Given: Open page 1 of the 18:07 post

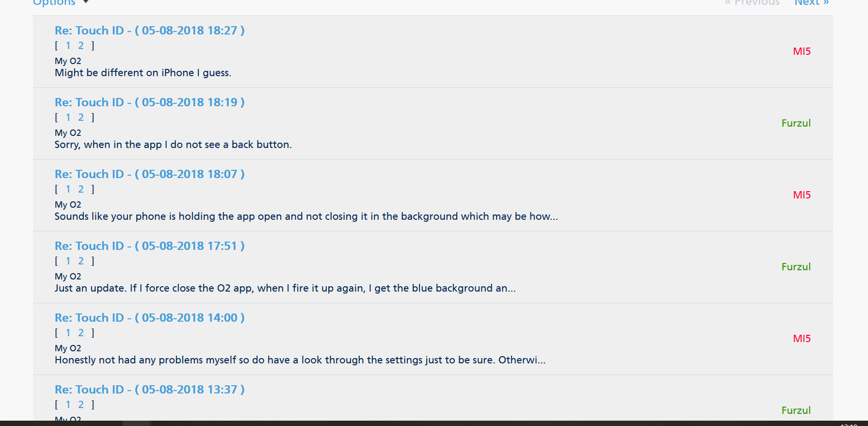Looking at the screenshot, I should 68,189.
